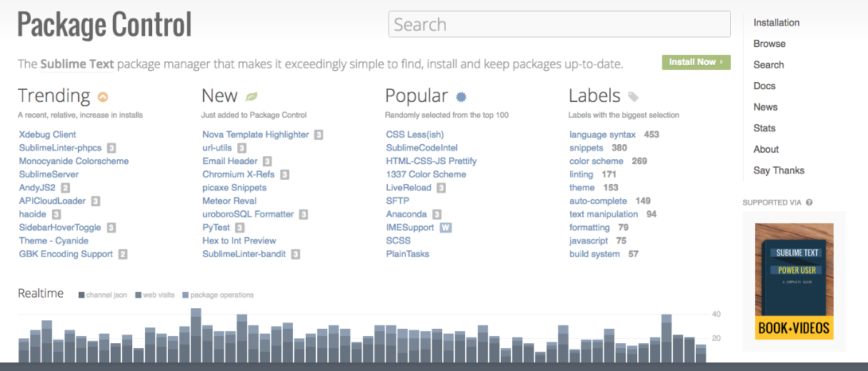This screenshot has height=371, width=868.
Task: Follow the Sublime Text link in tagline
Action: pos(76,63)
